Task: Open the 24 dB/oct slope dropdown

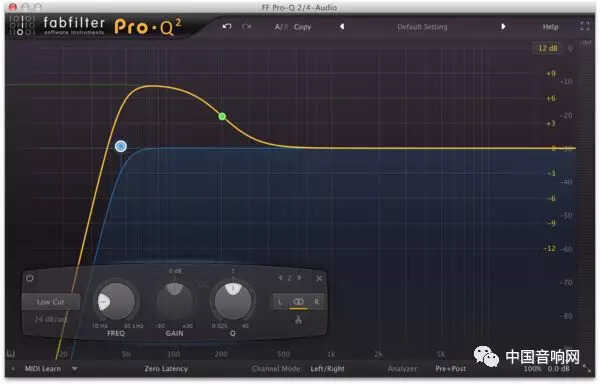Action: 51,319
